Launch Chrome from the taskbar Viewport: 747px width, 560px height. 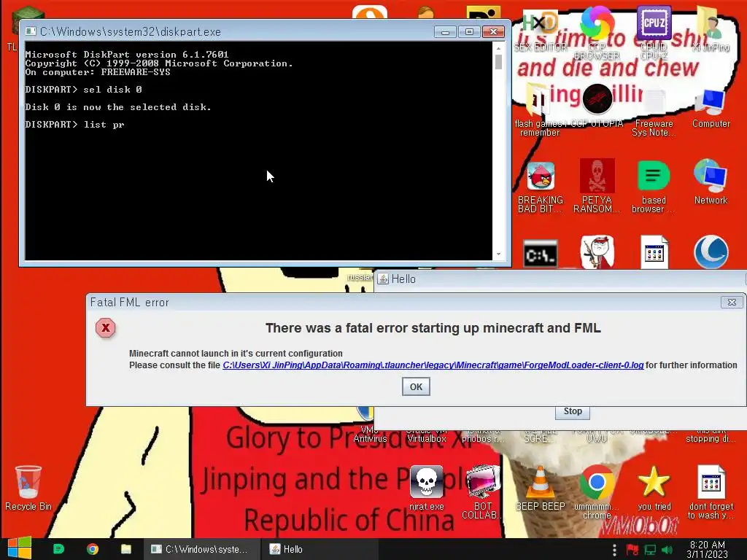[x=93, y=549]
